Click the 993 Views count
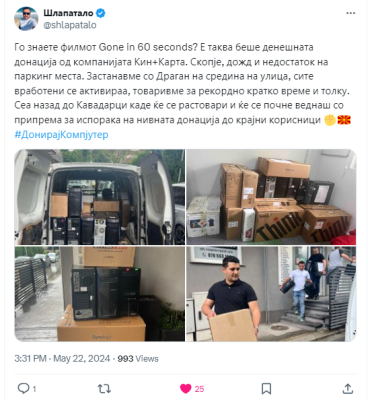Screen dimensions: 372x400 point(138,359)
